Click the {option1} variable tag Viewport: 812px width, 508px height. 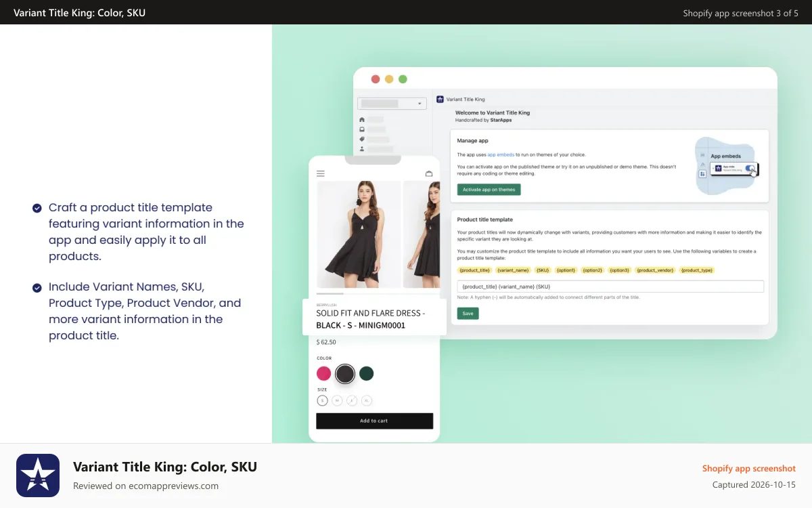[x=566, y=270]
